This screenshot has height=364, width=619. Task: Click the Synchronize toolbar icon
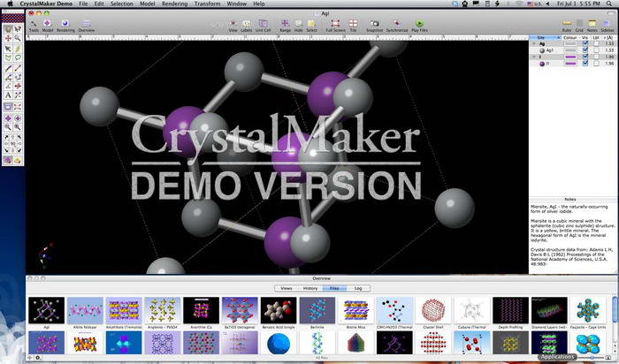tap(397, 26)
